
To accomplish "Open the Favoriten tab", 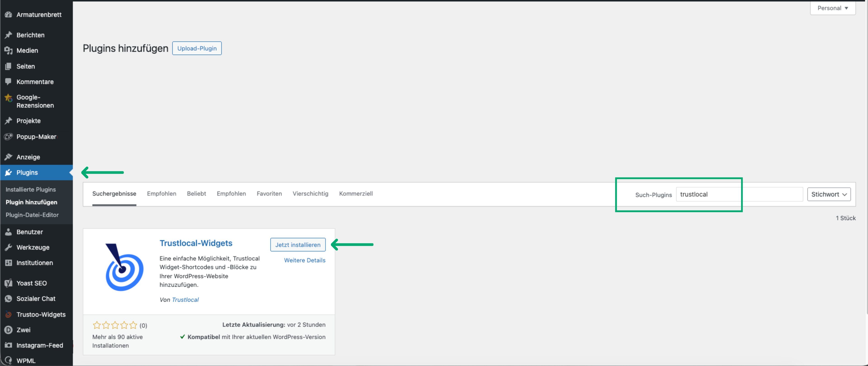I will click(269, 194).
